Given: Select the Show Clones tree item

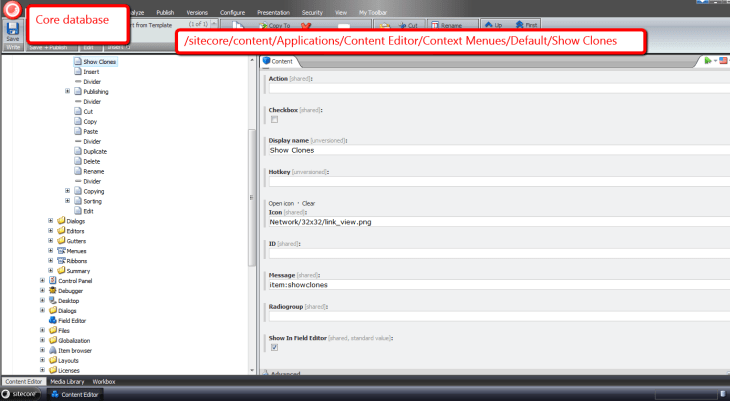Looking at the screenshot, I should pos(99,61).
